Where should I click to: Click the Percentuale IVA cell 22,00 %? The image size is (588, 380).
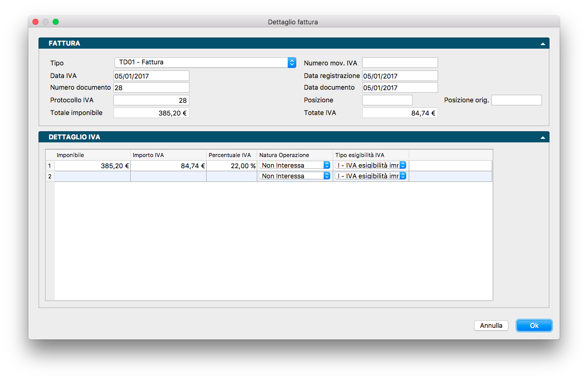tap(231, 165)
